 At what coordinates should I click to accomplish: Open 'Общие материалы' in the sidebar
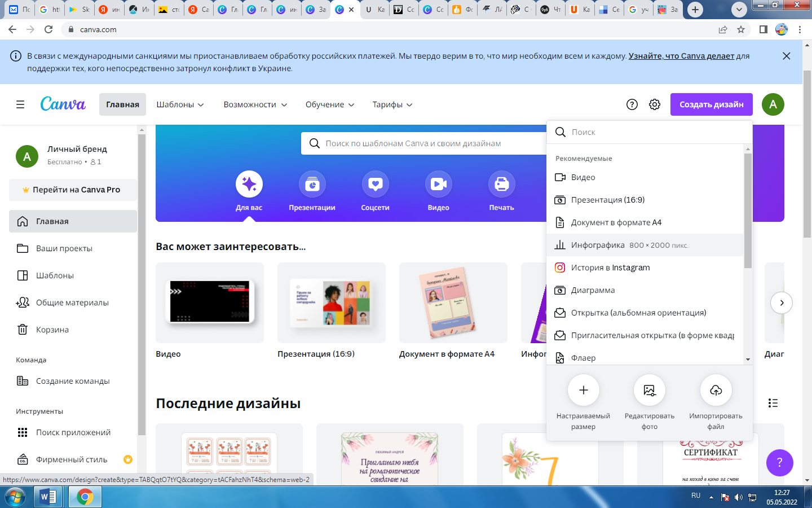pyautogui.click(x=73, y=303)
